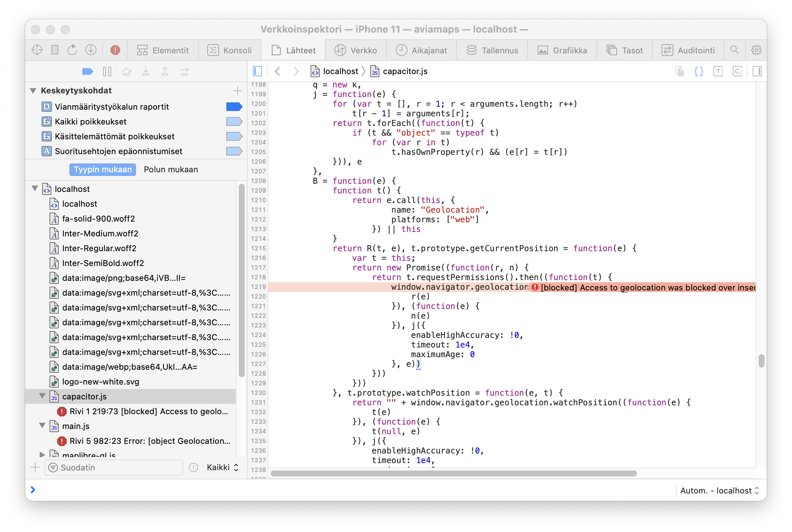
Task: Click line number 1219 gutter
Action: [x=258, y=287]
